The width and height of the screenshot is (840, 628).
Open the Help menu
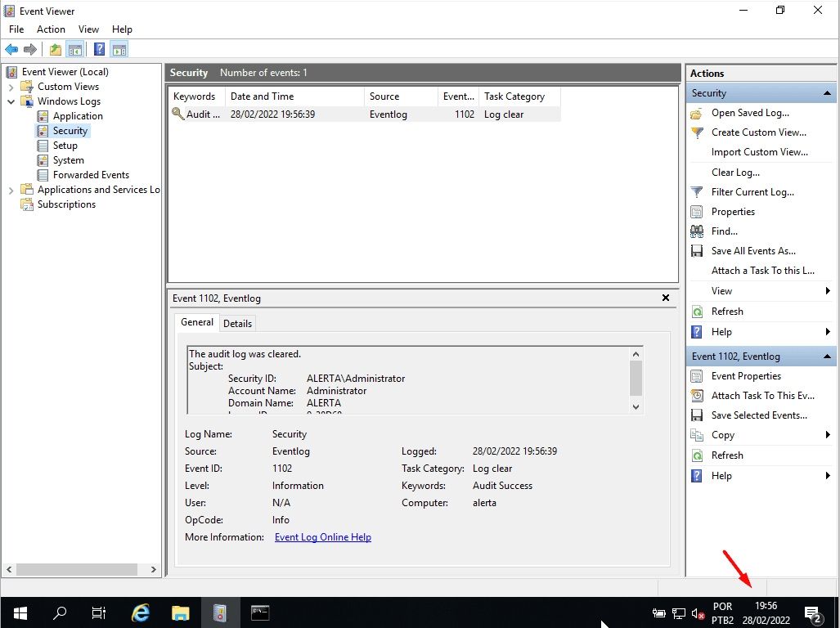(x=122, y=29)
